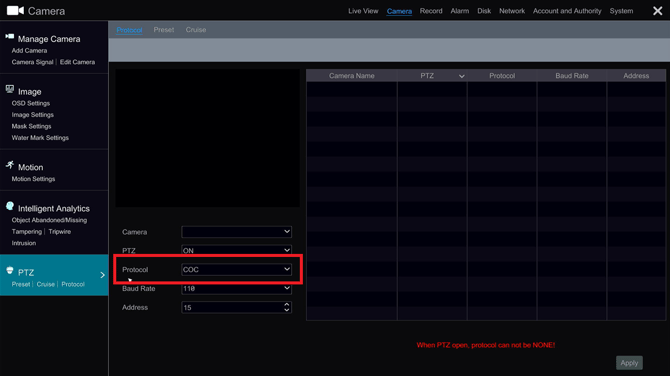This screenshot has width=670, height=376.
Task: Click the Manage Camera section icon
Action: pyautogui.click(x=10, y=37)
